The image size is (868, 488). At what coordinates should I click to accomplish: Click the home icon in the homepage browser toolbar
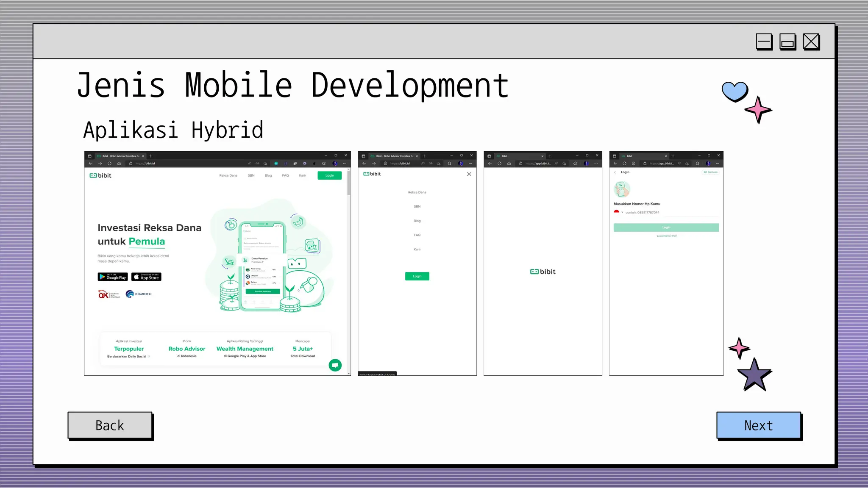coord(119,163)
